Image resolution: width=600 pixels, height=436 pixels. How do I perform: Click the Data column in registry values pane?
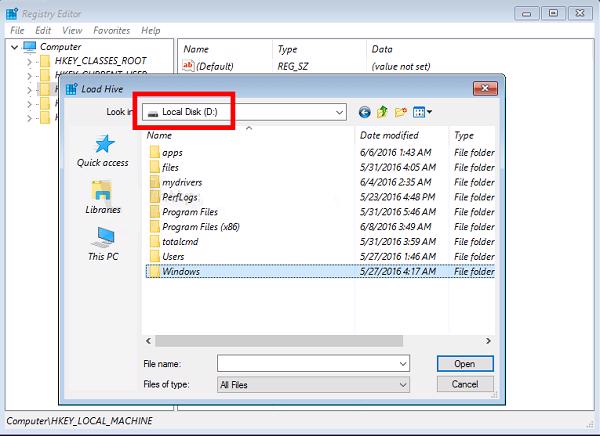tap(382, 49)
